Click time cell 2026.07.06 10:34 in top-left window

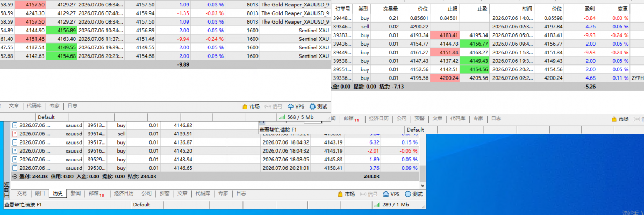tap(100, 30)
